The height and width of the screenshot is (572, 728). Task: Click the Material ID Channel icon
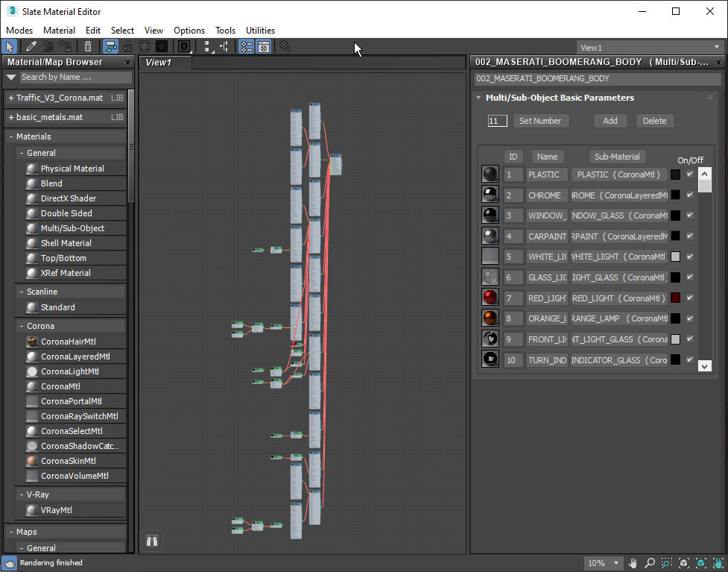[x=184, y=46]
